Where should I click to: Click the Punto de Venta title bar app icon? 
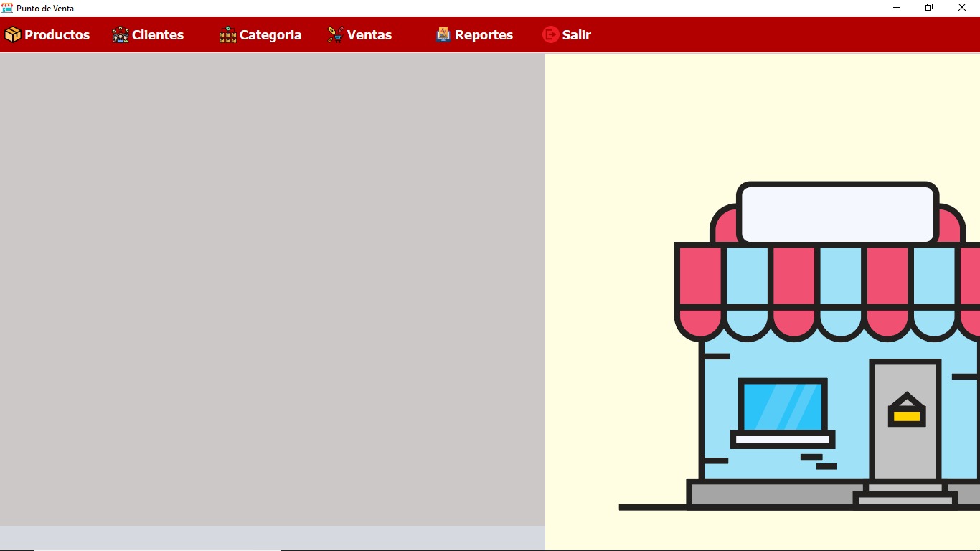7,8
